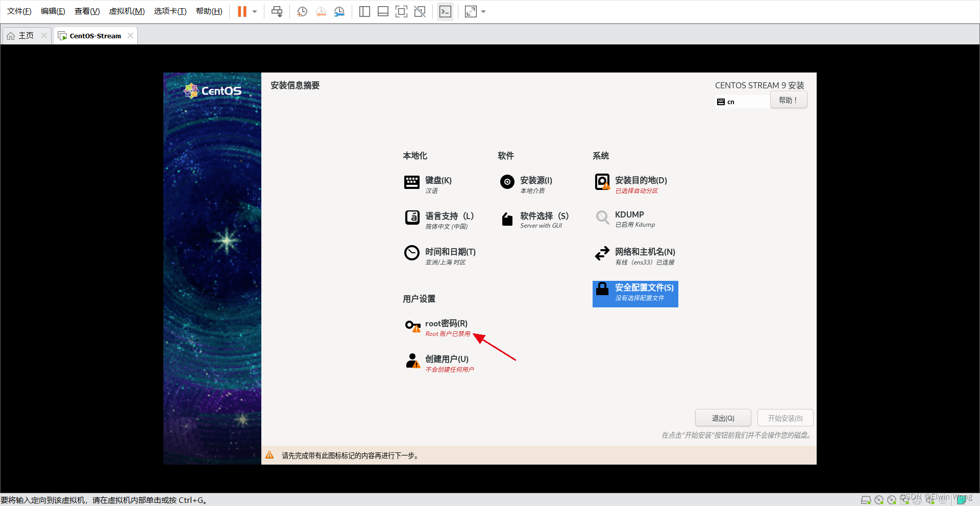Click the warning bar about marked items

click(539, 455)
